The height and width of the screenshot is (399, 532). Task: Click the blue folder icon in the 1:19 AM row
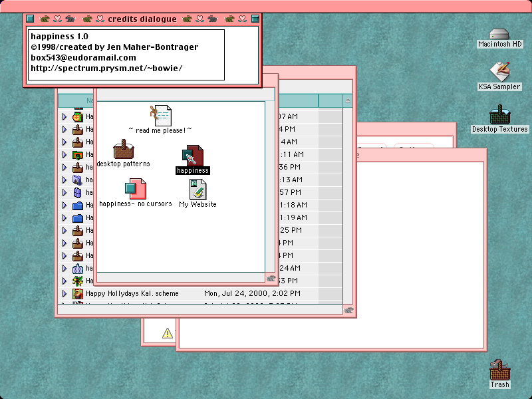point(78,218)
